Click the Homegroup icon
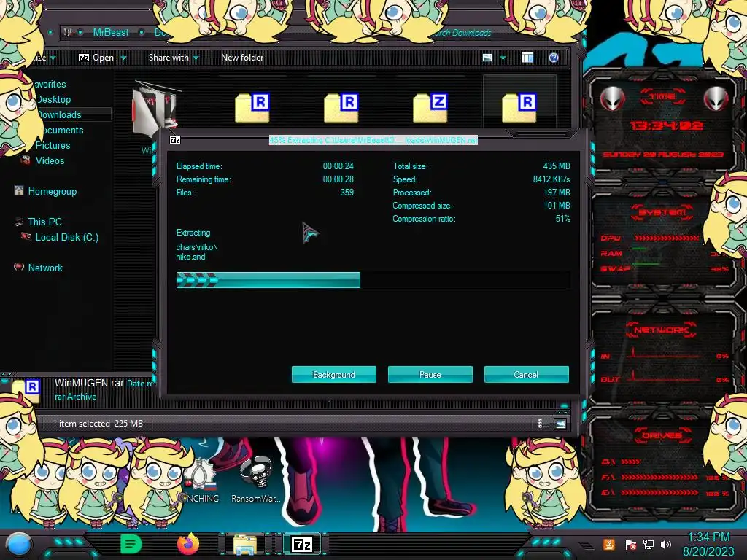The width and height of the screenshot is (747, 560). [x=18, y=191]
